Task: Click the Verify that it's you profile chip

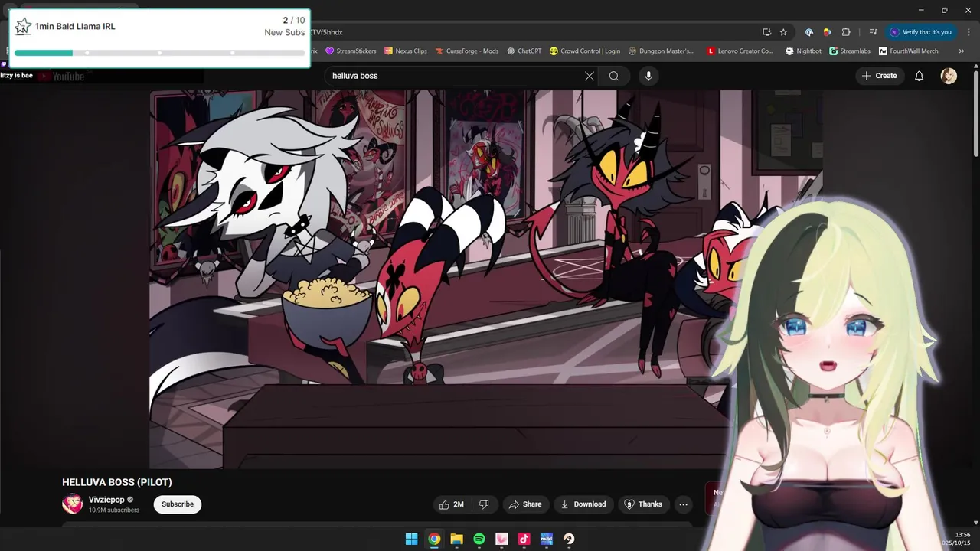Action: [x=921, y=32]
